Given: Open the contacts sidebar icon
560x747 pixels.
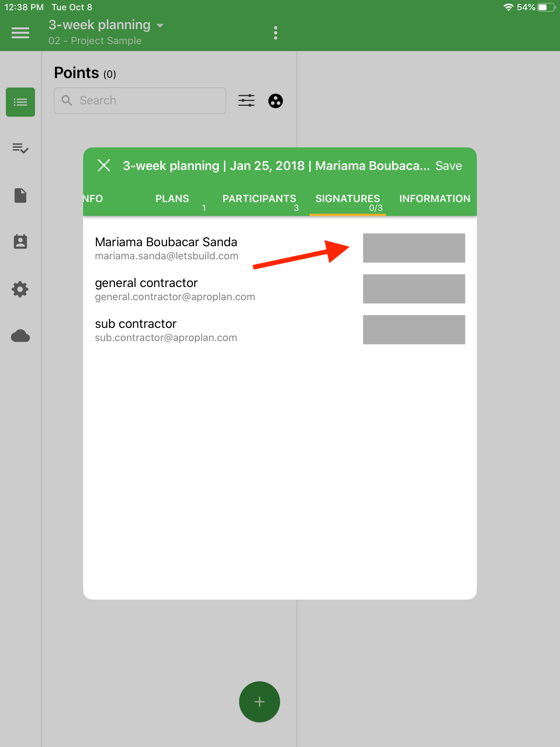Looking at the screenshot, I should [x=20, y=241].
